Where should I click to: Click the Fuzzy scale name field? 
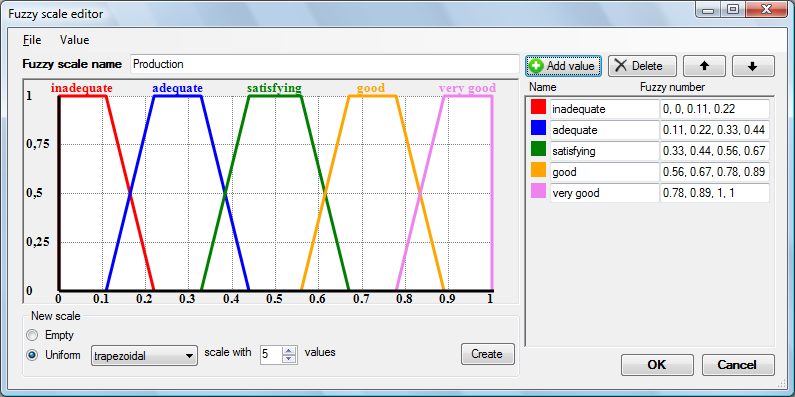pyautogui.click(x=324, y=64)
